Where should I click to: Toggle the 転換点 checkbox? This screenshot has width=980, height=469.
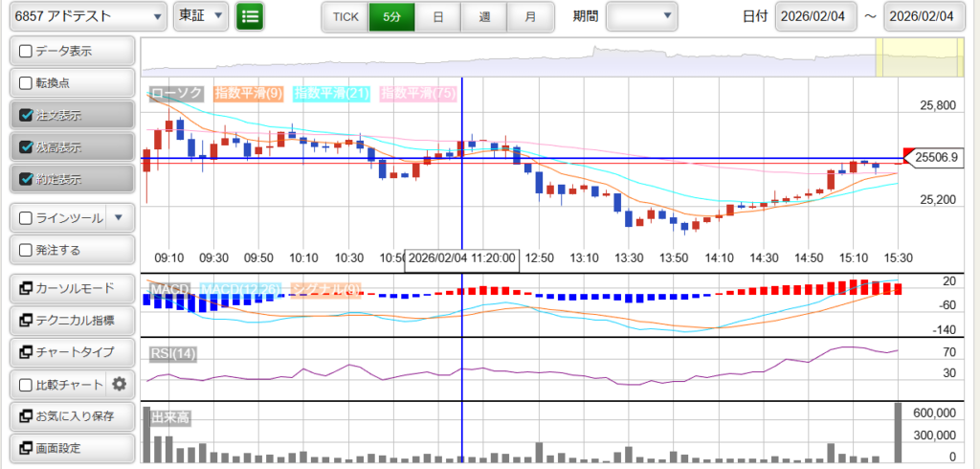point(26,83)
